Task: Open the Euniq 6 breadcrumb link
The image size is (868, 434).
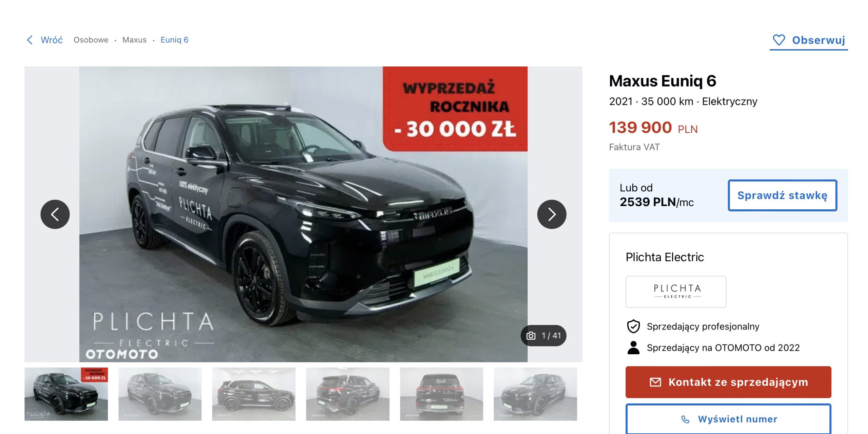Action: 174,40
